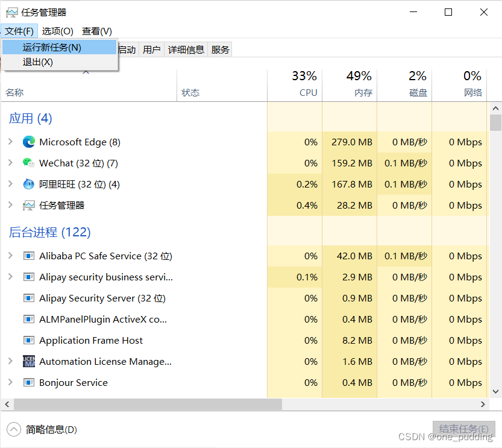This screenshot has width=502, height=448.
Task: Select the 应用 (4) group heading
Action: (x=30, y=119)
